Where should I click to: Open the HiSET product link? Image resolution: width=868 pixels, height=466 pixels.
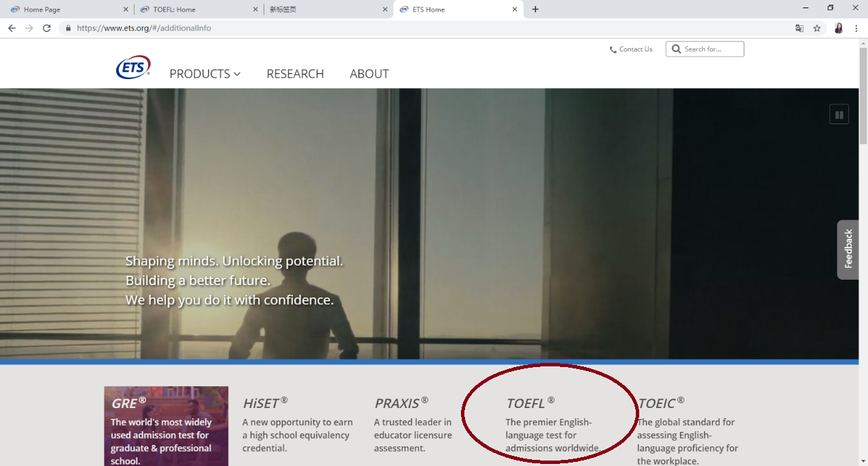point(265,403)
